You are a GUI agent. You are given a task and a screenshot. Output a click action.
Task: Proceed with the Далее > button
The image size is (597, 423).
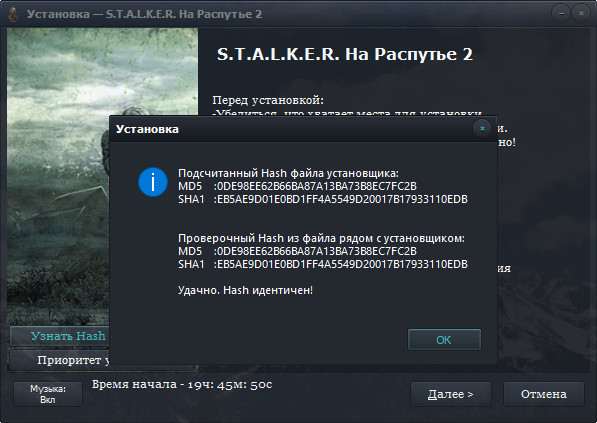451,394
